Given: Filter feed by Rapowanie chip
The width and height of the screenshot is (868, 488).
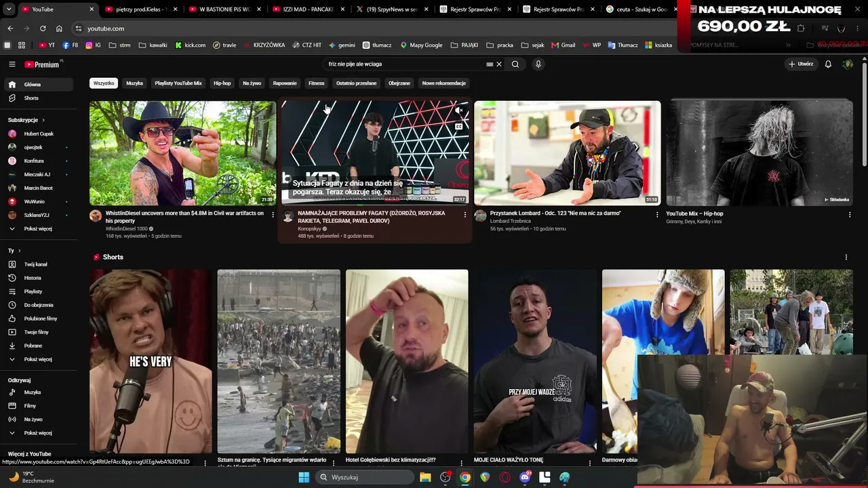Looking at the screenshot, I should tap(285, 83).
